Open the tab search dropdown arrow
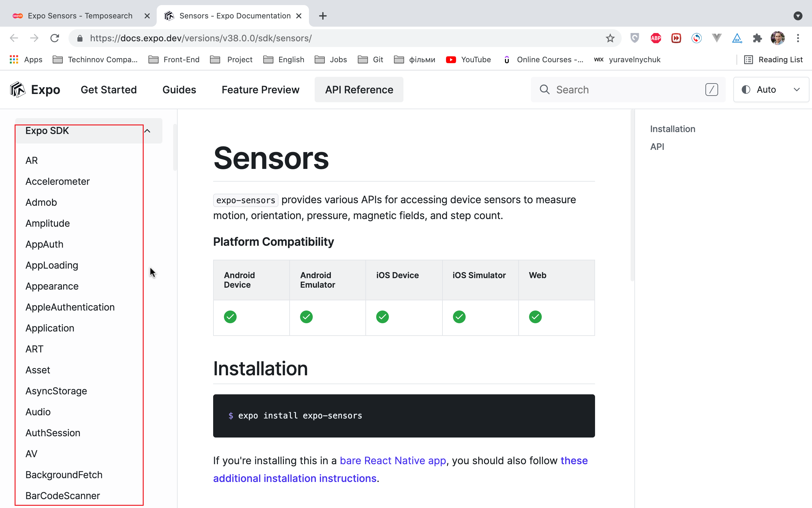812x508 pixels. point(798,16)
